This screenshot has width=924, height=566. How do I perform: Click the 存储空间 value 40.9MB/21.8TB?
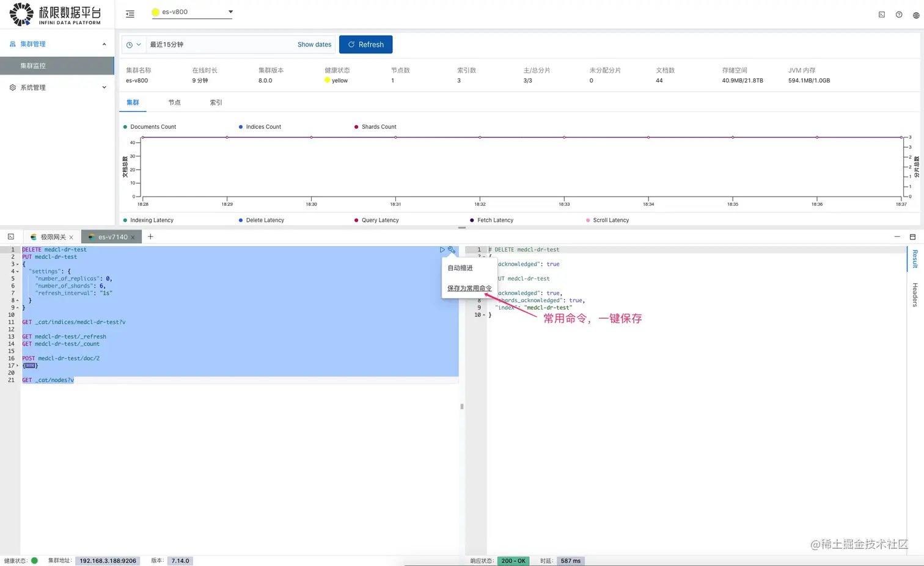743,81
